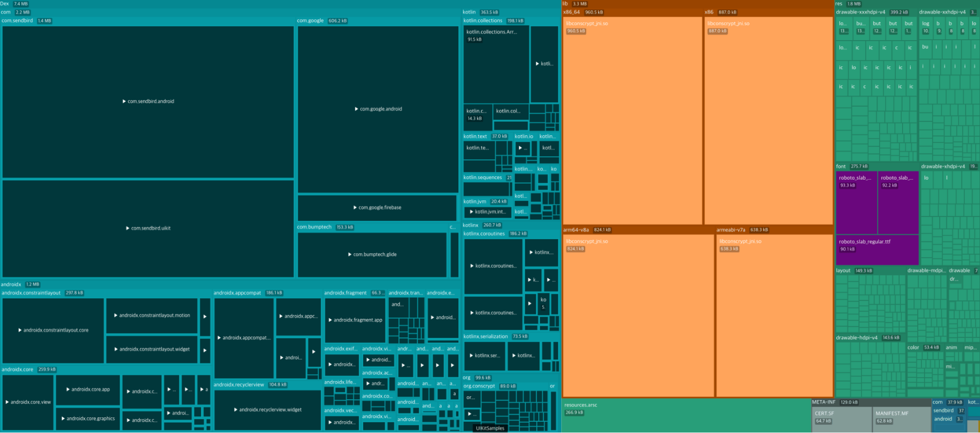Click the x86_64 960.5 kB header
Image resolution: width=980 pixels, height=433 pixels.
pyautogui.click(x=584, y=12)
